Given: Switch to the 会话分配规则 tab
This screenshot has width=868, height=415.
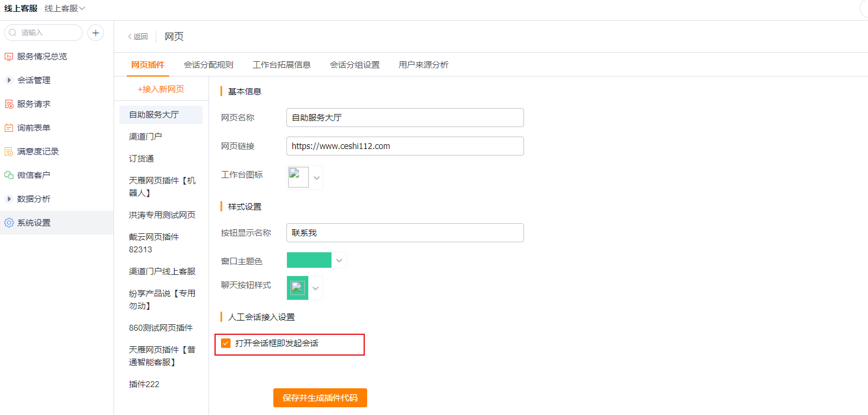Looking at the screenshot, I should (x=208, y=65).
